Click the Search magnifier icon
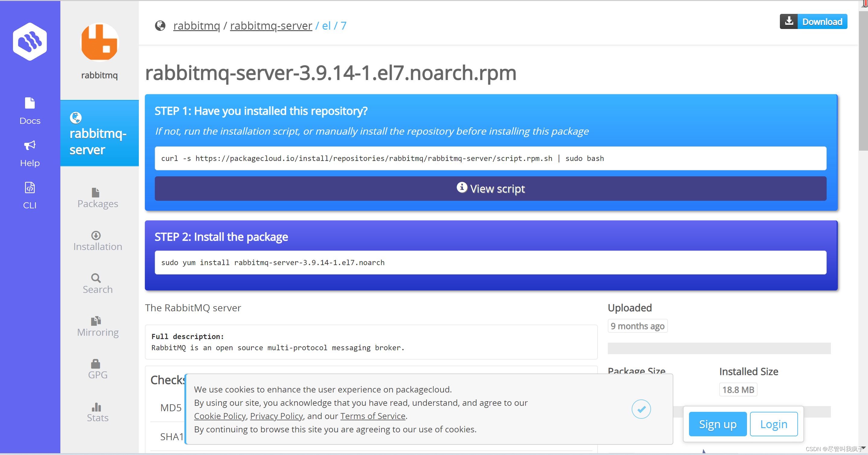 96,278
